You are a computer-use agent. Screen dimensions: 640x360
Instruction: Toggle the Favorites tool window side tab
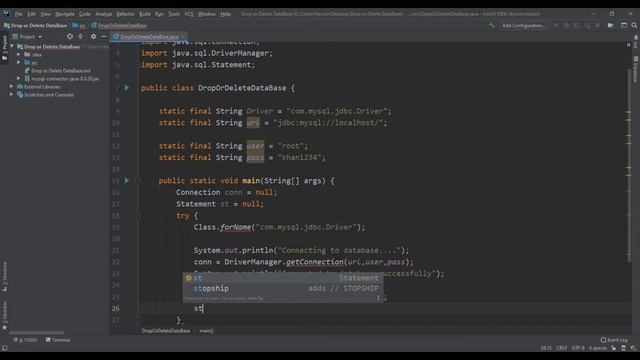click(4, 315)
